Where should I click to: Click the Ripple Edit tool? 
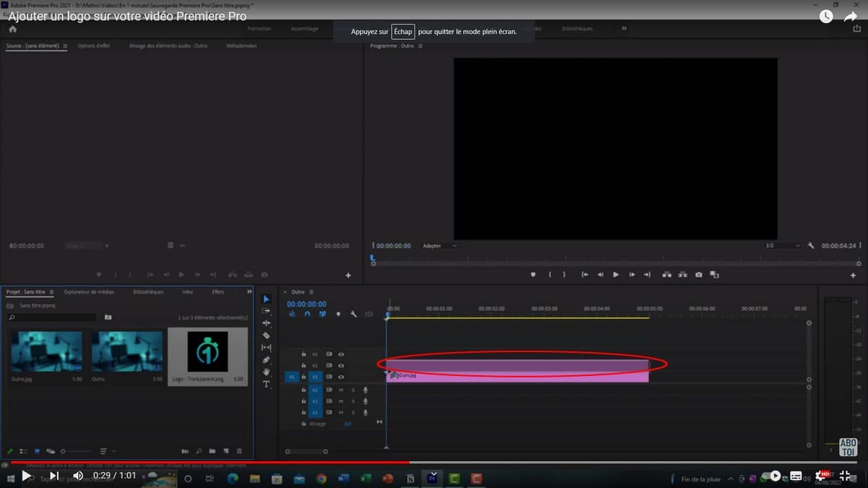[x=266, y=323]
